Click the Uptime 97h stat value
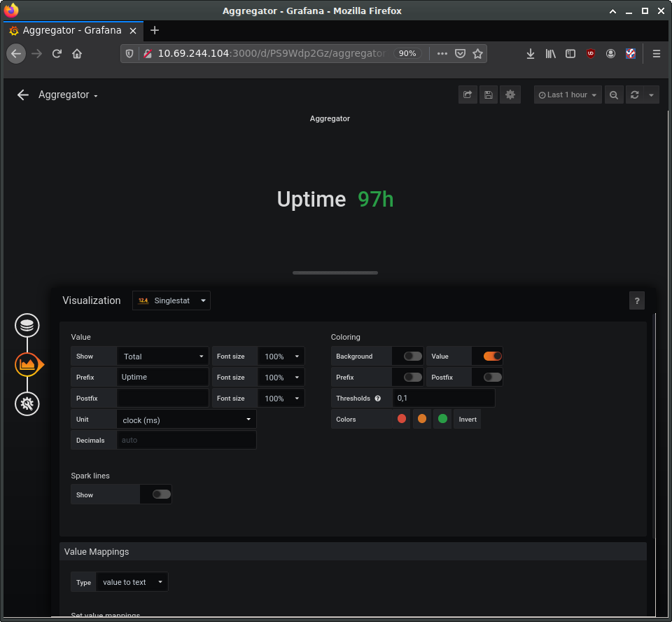 click(335, 200)
